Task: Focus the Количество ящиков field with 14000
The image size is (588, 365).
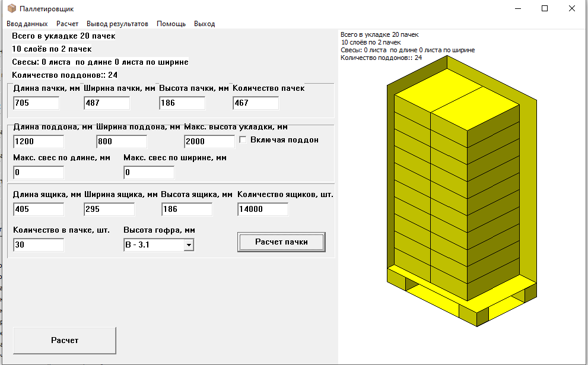Action: click(263, 210)
